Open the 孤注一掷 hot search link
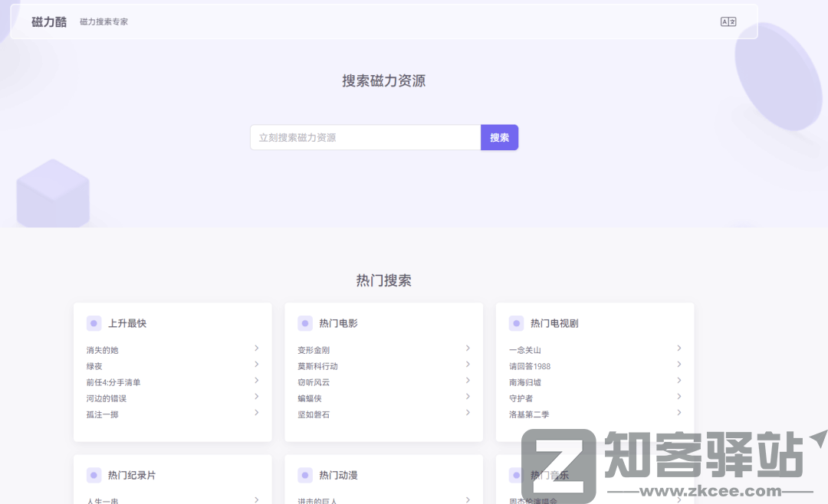828x504 pixels. click(101, 413)
